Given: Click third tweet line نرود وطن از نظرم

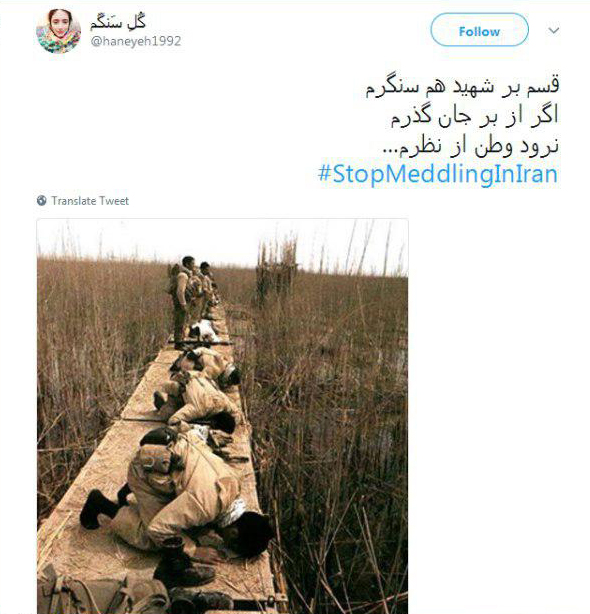Looking at the screenshot, I should coord(470,146).
